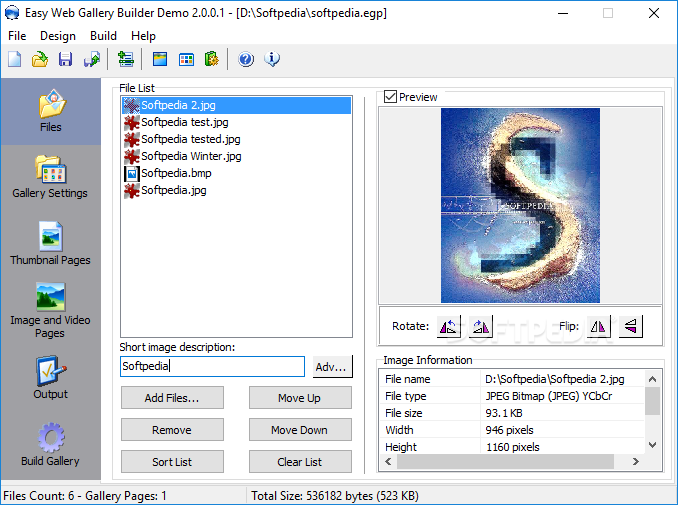678x505 pixels.
Task: Rotate image counterclockwise
Action: coord(448,326)
